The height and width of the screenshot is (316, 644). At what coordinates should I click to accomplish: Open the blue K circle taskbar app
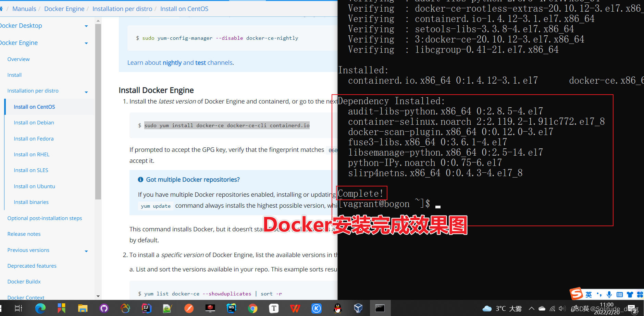pos(317,308)
